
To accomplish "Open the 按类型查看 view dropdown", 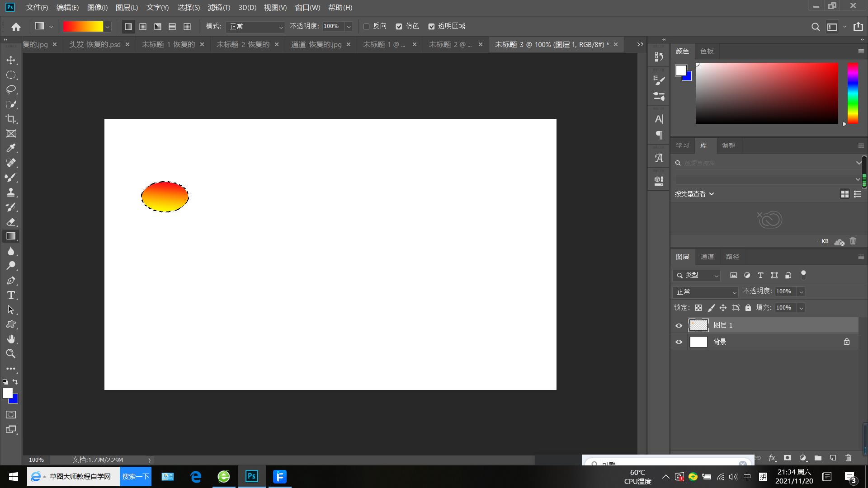I will 694,194.
